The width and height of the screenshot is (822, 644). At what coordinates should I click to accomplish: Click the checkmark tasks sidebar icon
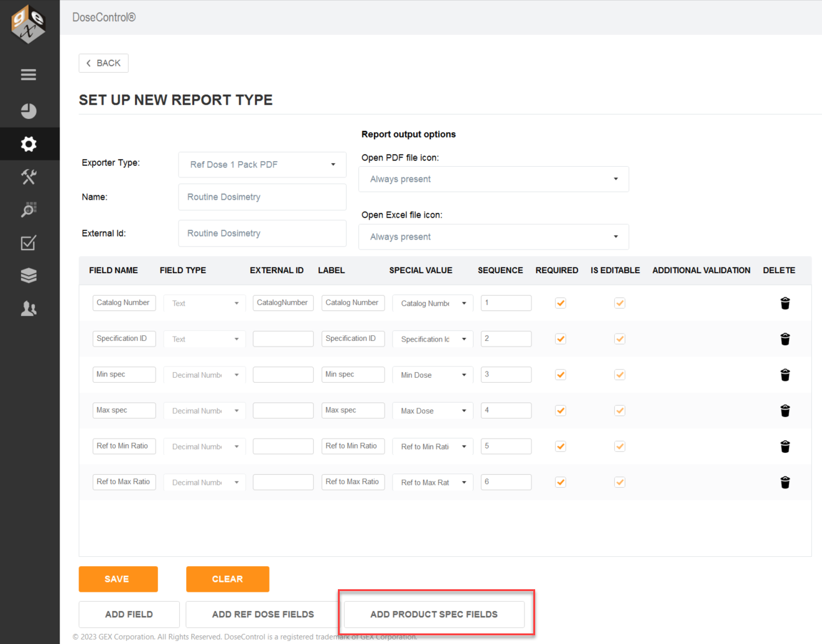29,243
